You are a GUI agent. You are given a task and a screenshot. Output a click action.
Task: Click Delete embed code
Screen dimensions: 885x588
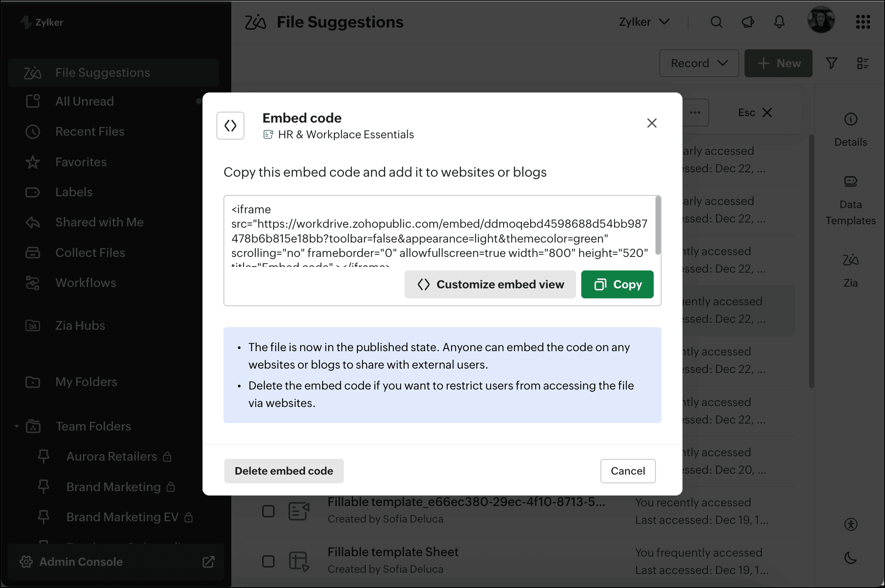pos(284,471)
